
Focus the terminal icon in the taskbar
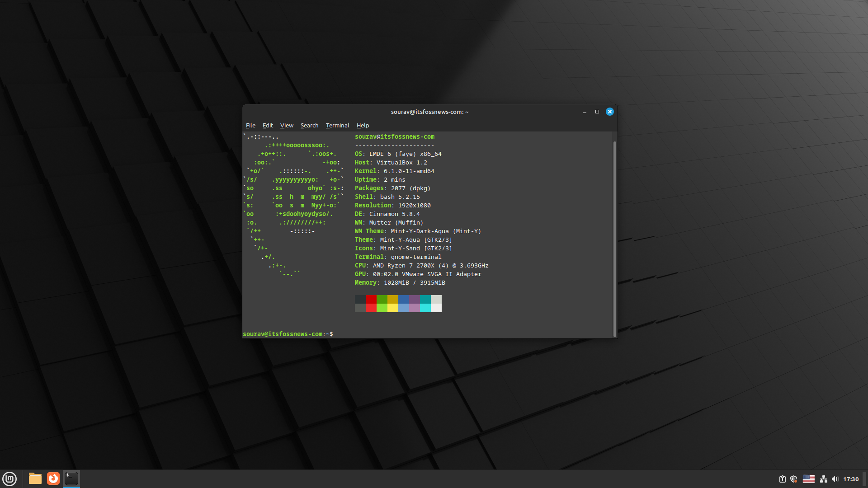coord(71,479)
